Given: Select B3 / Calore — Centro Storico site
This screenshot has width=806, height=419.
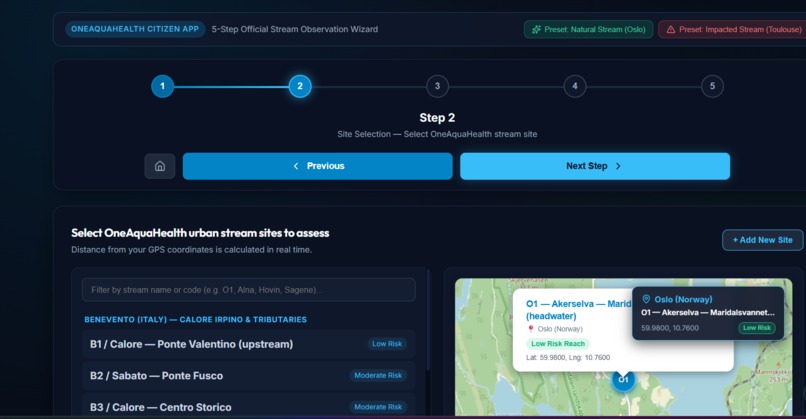Looking at the screenshot, I should point(249,407).
